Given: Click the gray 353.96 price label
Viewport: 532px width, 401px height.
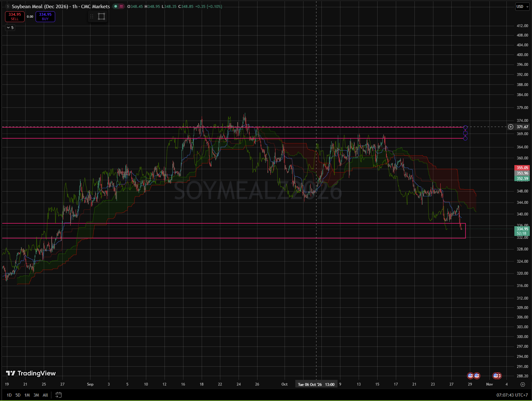Looking at the screenshot, I should click(522, 173).
